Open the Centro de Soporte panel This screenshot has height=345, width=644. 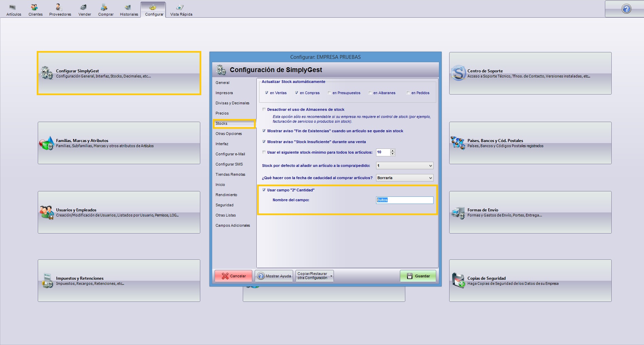(530, 73)
